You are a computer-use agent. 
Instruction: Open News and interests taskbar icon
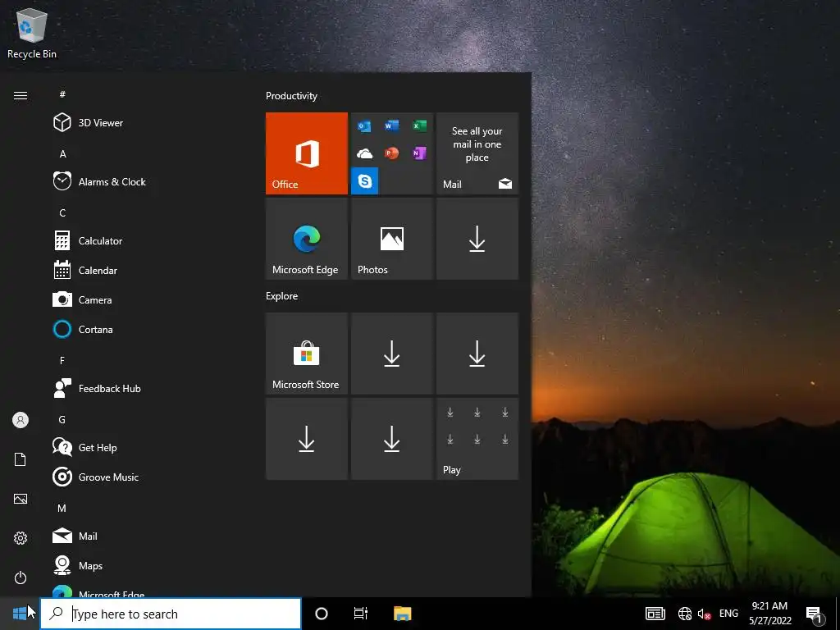[x=655, y=614]
